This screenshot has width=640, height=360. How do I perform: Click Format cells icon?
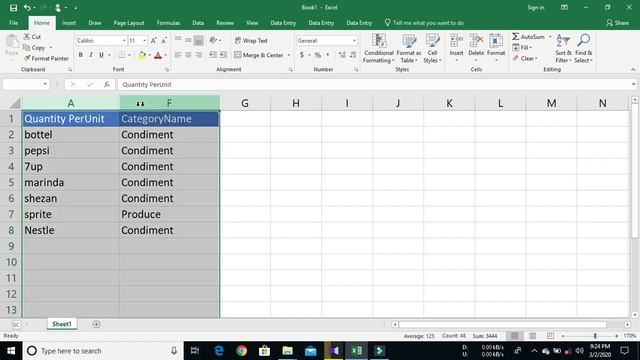tap(496, 41)
